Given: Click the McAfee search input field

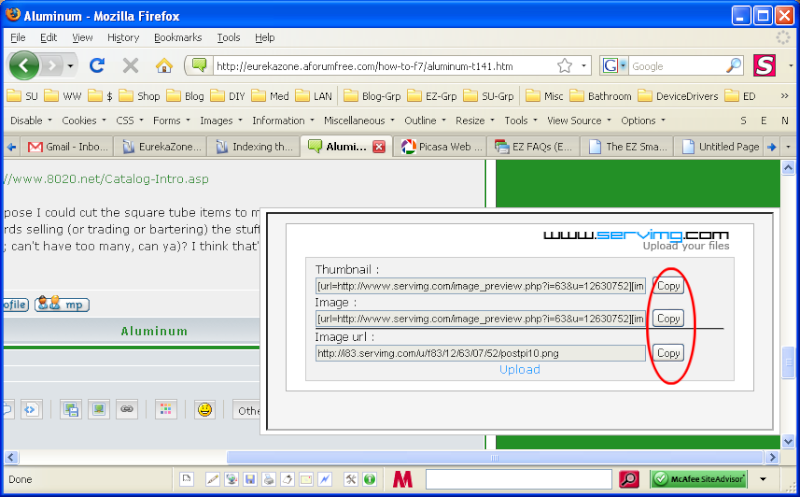Looking at the screenshot, I should click(x=518, y=479).
